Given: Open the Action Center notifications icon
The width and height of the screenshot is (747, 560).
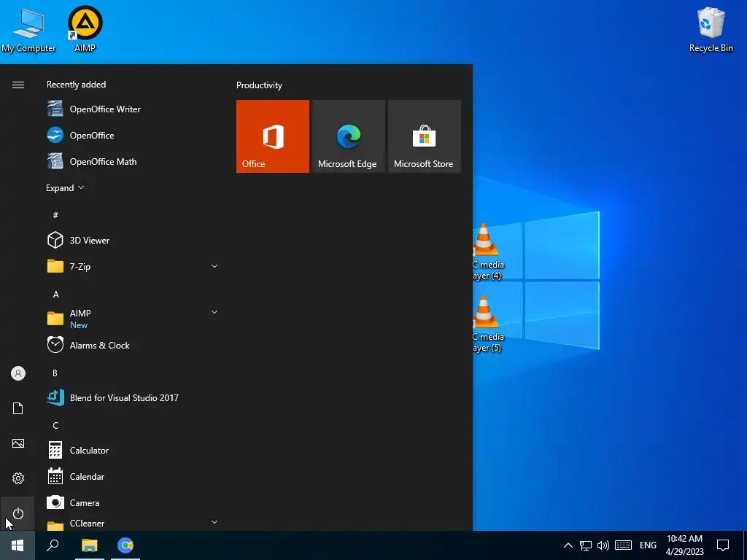Looking at the screenshot, I should 723,545.
